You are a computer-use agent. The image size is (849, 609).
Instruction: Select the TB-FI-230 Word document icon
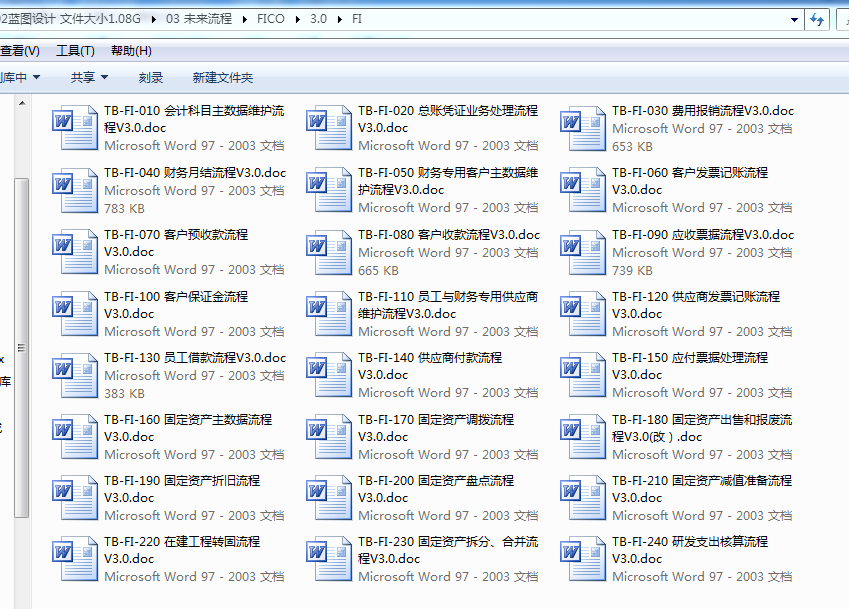[x=329, y=559]
